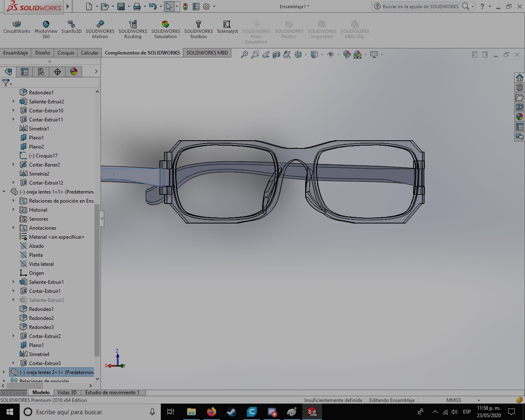Open the unit system MMGS dropdown
525x420 pixels.
point(479,400)
